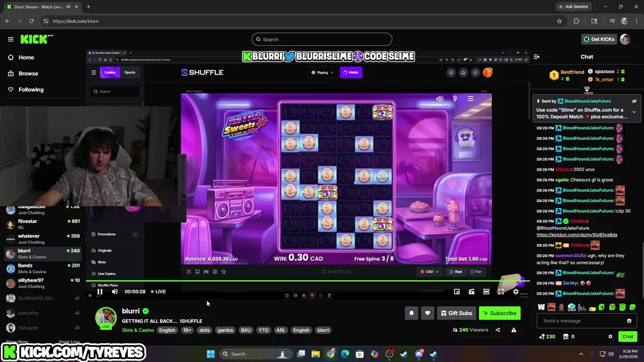Mute the stream volume speaker icon
Screen dimensions: 644x362
115,292
